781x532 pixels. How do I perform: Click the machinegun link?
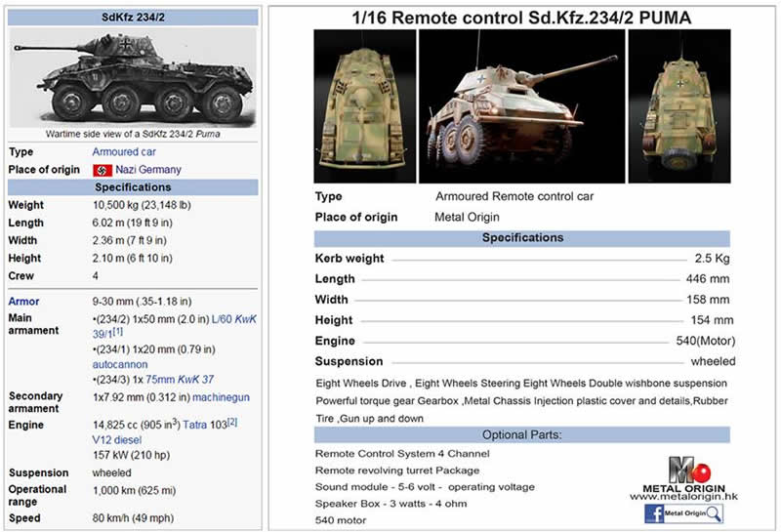pos(221,397)
